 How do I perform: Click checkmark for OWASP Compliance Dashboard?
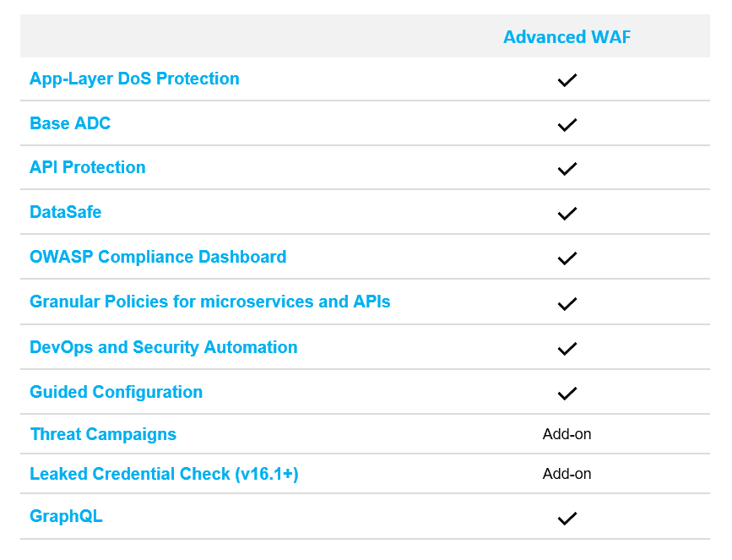[567, 258]
